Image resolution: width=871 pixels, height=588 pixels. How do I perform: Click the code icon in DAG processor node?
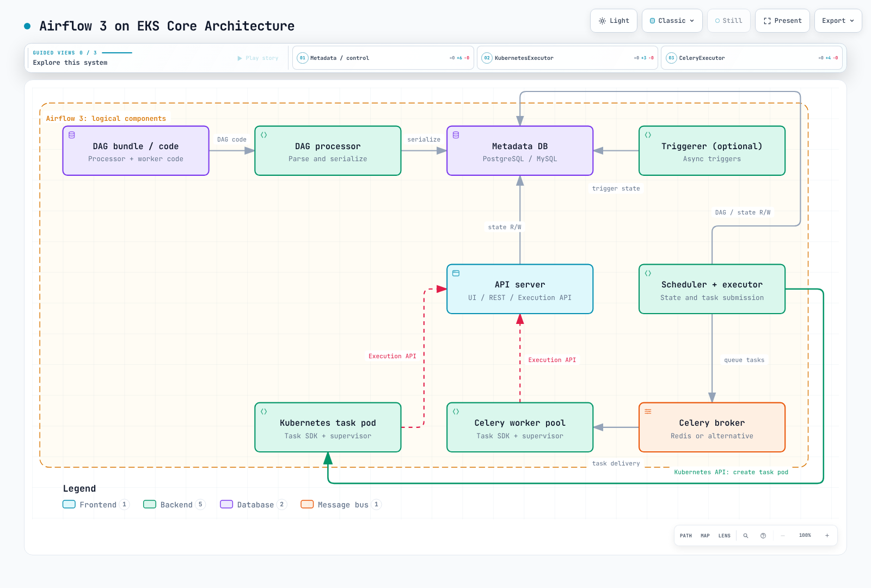264,135
